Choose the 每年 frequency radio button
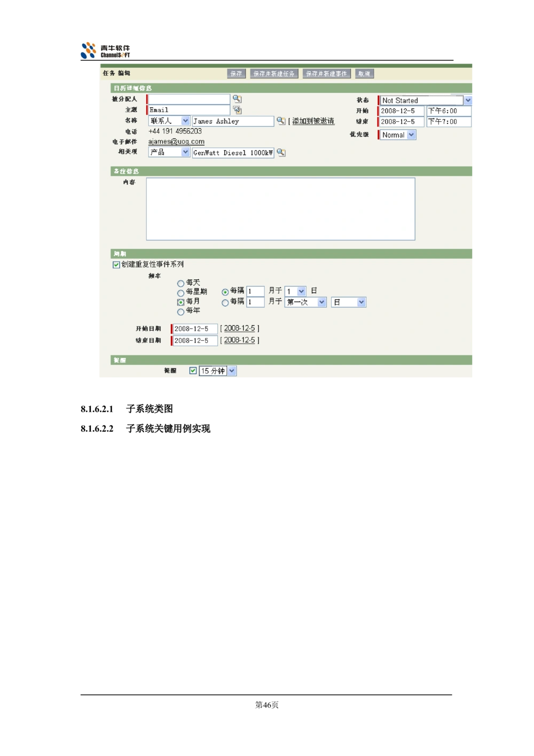This screenshot has height=756, width=534. pos(180,311)
